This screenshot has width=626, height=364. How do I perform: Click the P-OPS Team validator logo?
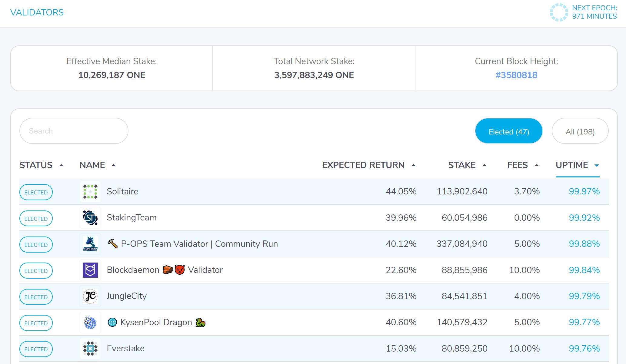90,244
